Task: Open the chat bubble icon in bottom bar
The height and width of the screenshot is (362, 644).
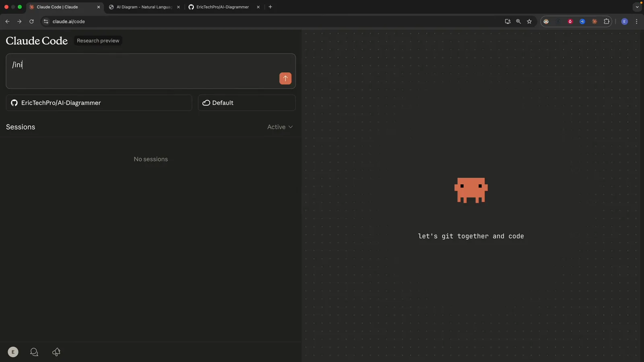Action: coord(34,352)
